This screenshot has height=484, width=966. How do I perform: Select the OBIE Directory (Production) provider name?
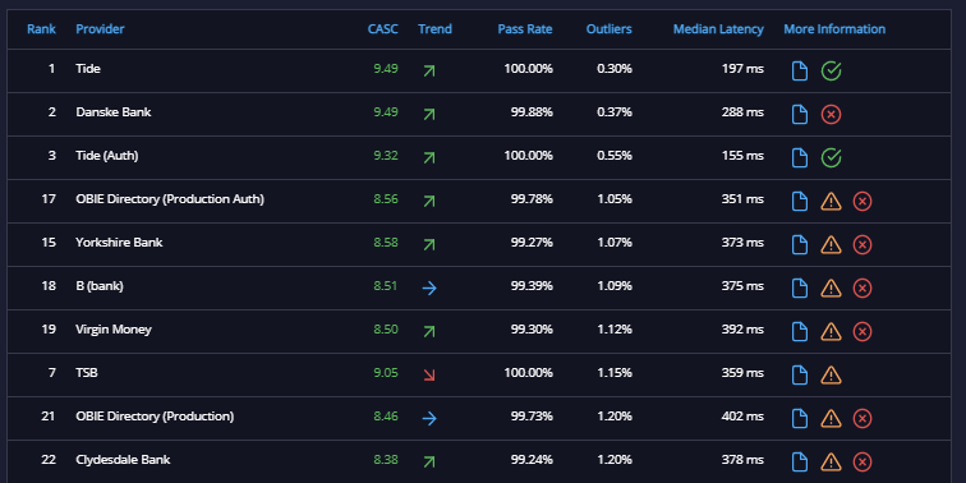[155, 416]
